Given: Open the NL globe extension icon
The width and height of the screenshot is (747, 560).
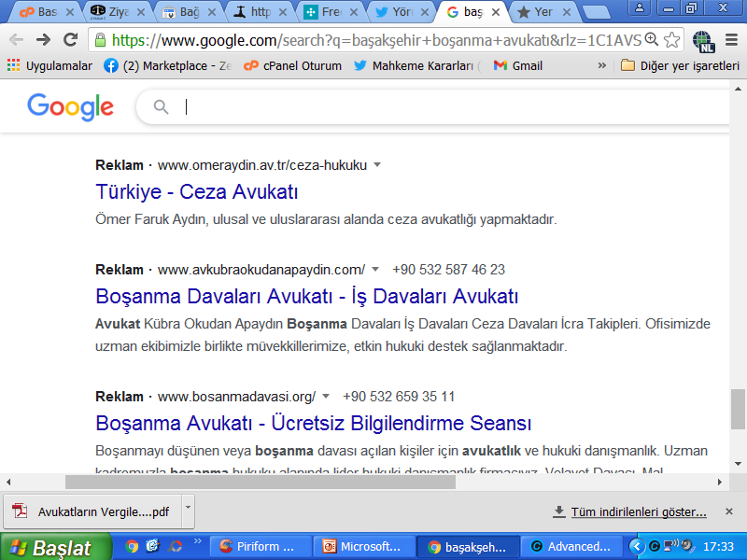Looking at the screenshot, I should tap(703, 41).
